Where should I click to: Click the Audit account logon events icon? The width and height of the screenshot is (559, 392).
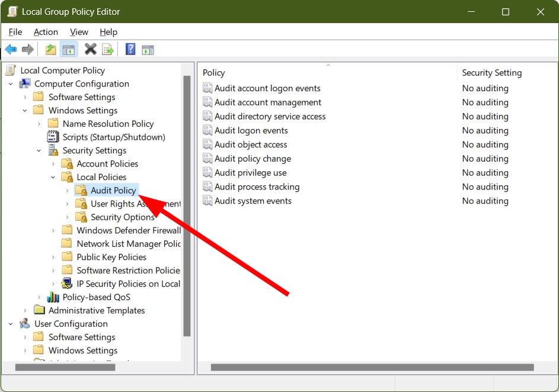click(207, 88)
